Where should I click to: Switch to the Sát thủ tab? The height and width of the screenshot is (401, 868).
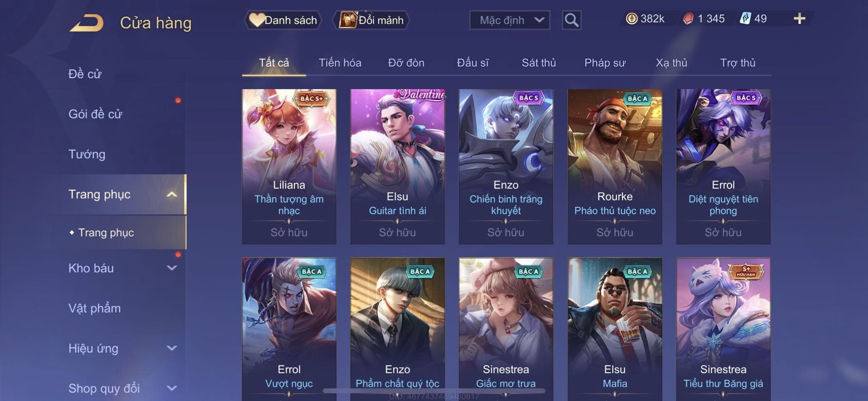(x=539, y=63)
